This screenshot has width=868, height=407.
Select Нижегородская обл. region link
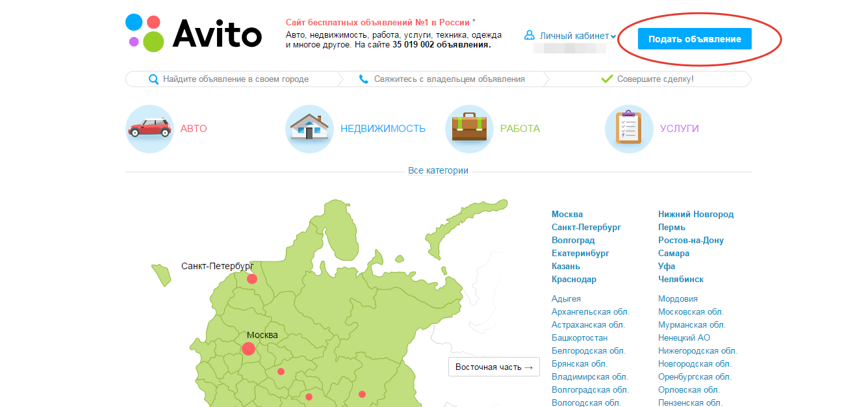coord(698,350)
